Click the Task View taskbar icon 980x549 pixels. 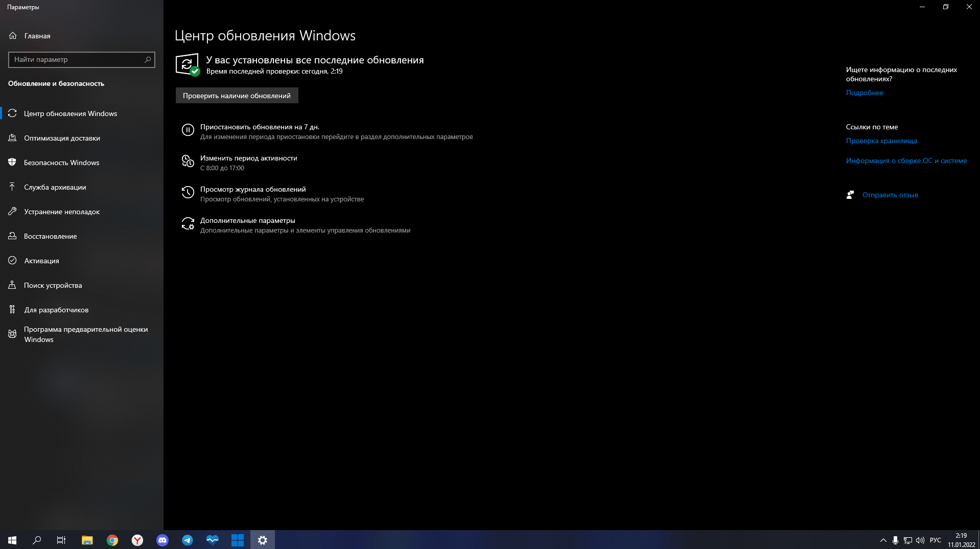point(61,540)
